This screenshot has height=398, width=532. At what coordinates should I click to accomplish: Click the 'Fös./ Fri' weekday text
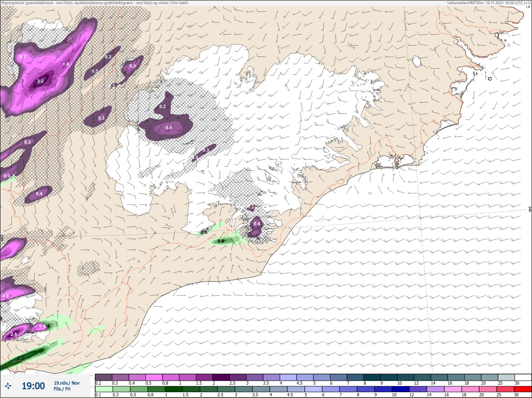(62, 389)
